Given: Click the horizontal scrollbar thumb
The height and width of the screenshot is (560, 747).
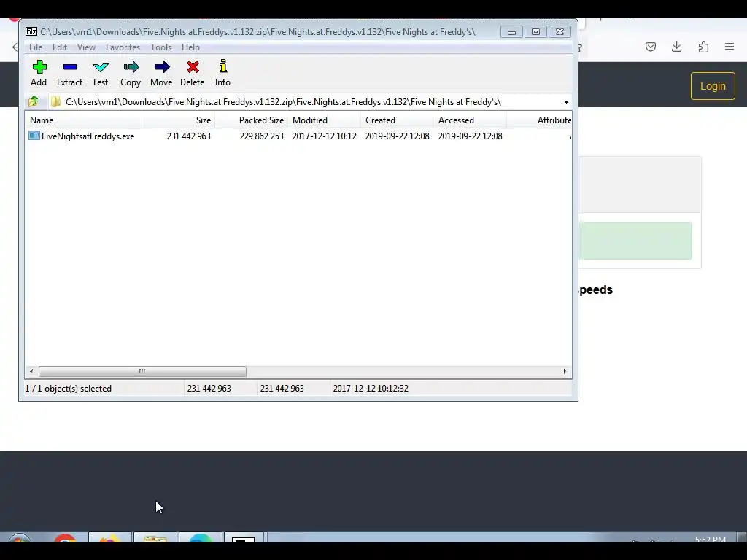Looking at the screenshot, I should [142, 371].
